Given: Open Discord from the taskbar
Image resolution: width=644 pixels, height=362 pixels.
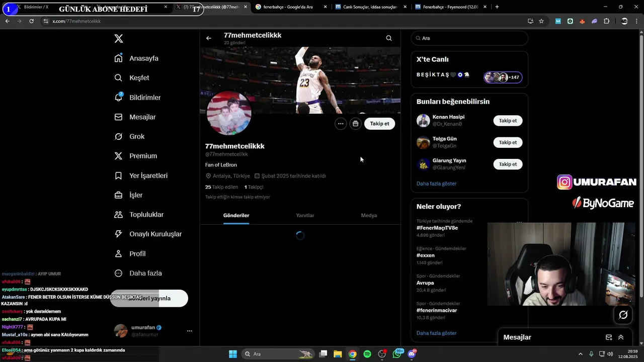Looking at the screenshot, I should pos(412,354).
